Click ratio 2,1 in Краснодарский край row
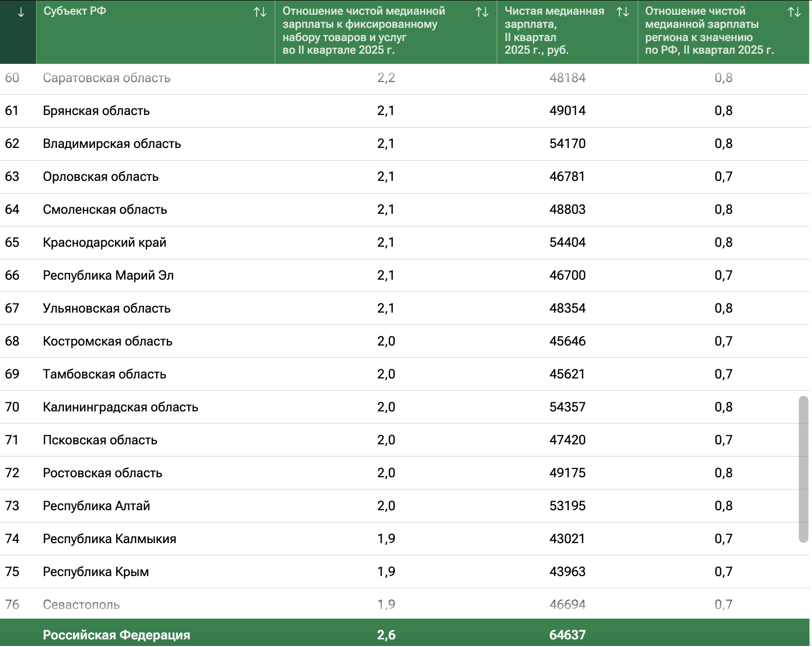 (386, 243)
